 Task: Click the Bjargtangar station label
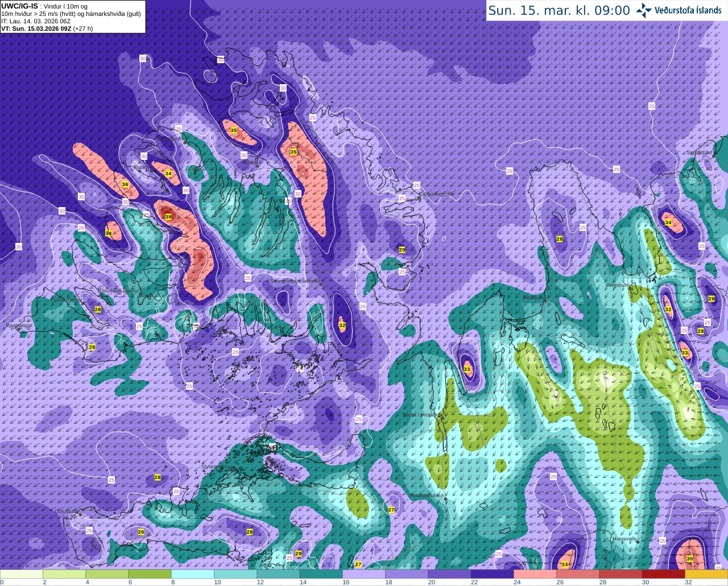click(x=19, y=326)
